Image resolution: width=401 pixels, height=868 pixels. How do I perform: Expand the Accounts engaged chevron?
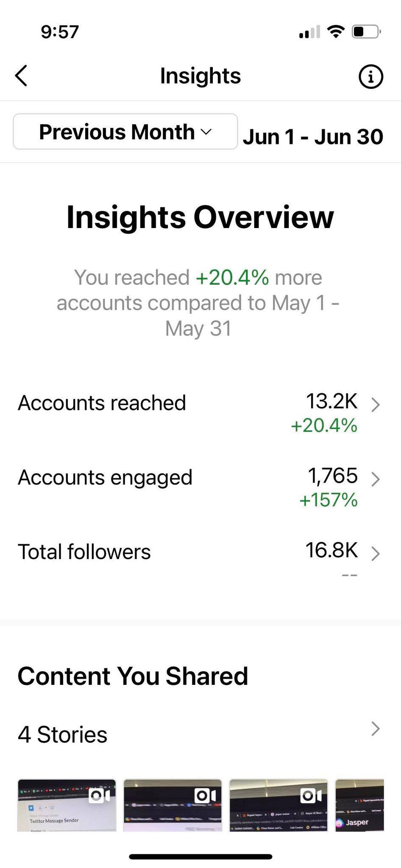[x=375, y=479]
